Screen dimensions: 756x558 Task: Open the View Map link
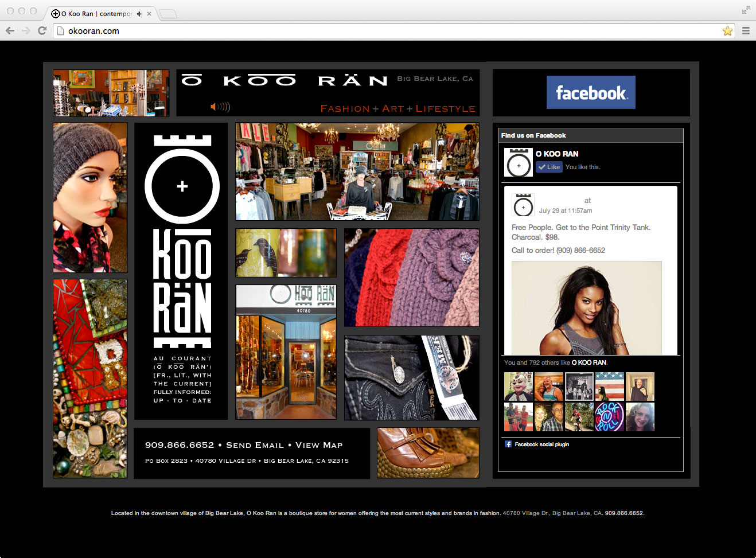coord(319,446)
